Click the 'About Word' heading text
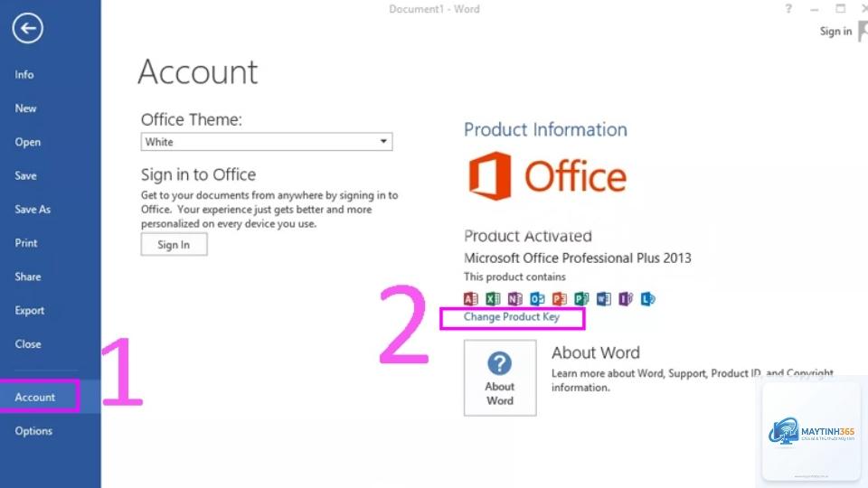 pyautogui.click(x=596, y=352)
